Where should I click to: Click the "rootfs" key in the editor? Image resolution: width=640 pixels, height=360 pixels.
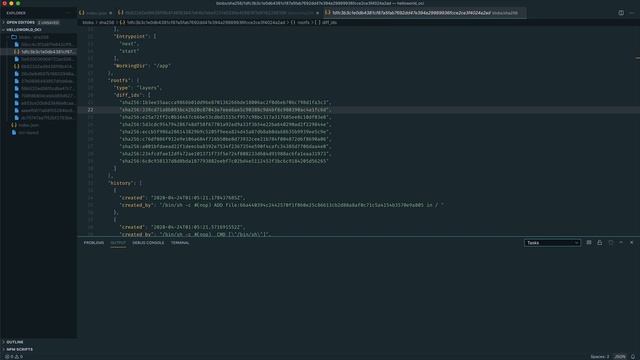coord(120,80)
